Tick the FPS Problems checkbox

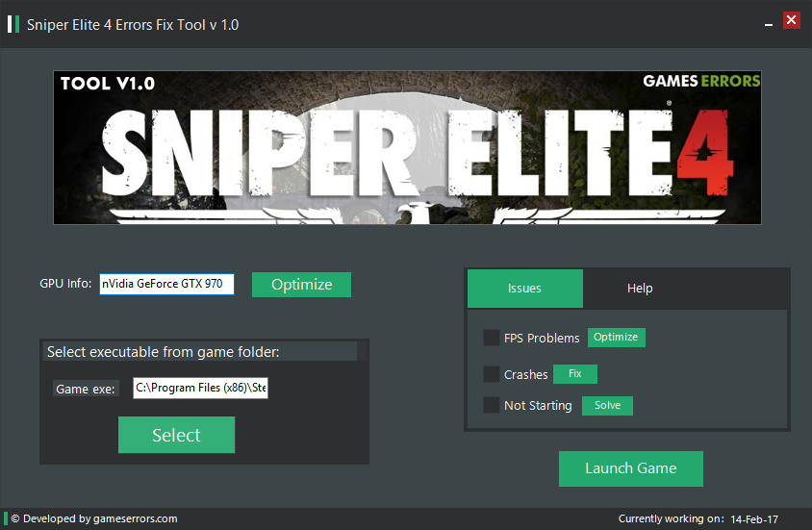491,338
